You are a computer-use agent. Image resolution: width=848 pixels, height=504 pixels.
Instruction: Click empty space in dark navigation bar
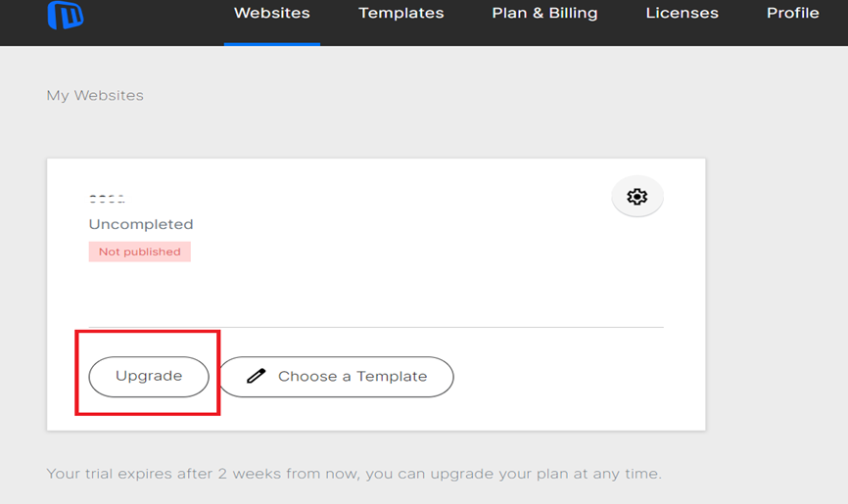point(147,20)
